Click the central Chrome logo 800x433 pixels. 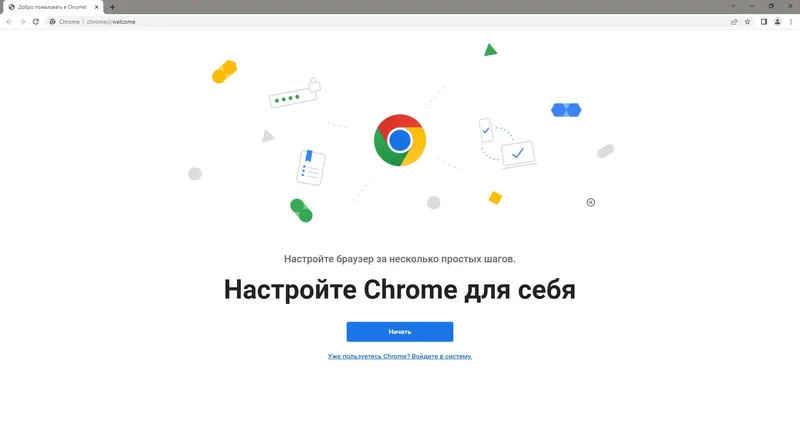(399, 140)
